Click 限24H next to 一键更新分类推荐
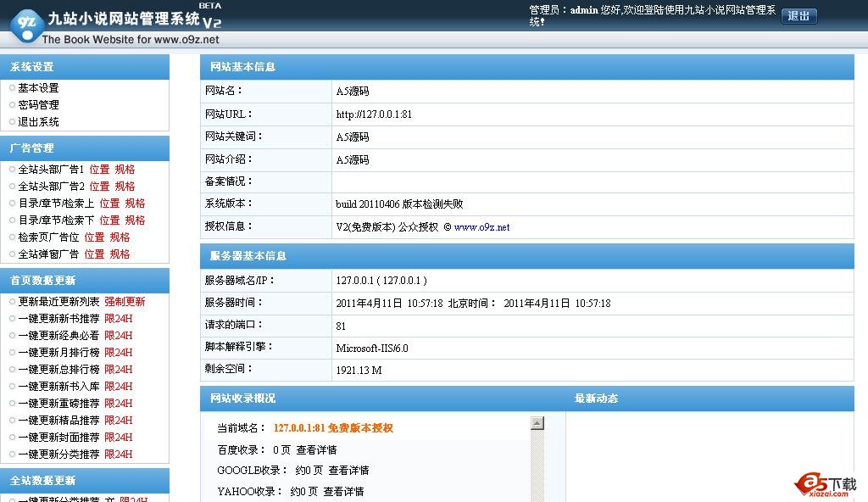The width and height of the screenshot is (868, 502). [119, 455]
